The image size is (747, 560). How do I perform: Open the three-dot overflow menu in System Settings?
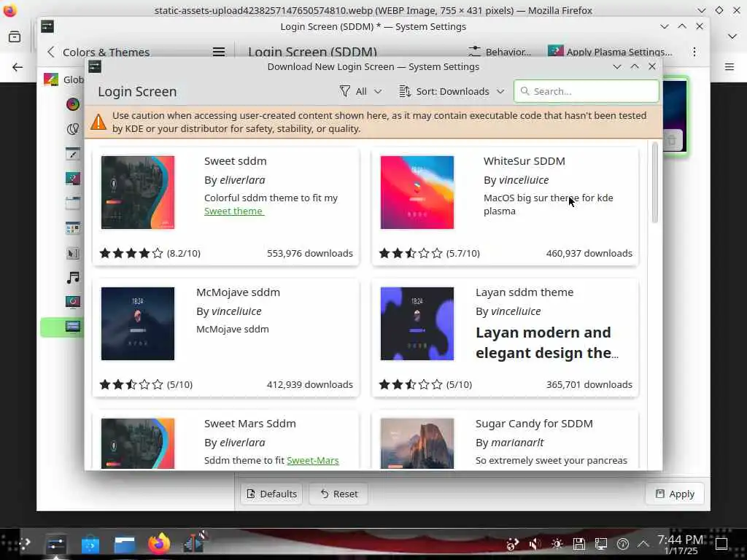[694, 52]
